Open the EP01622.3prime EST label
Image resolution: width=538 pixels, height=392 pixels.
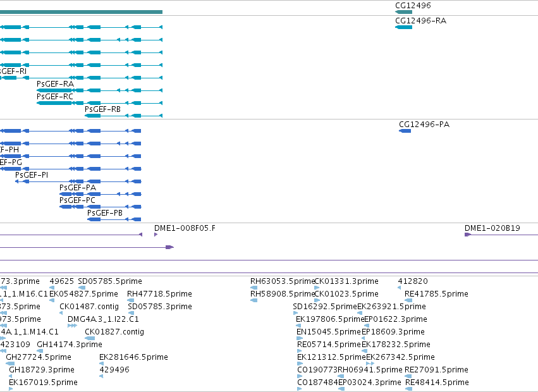pyautogui.click(x=396, y=319)
